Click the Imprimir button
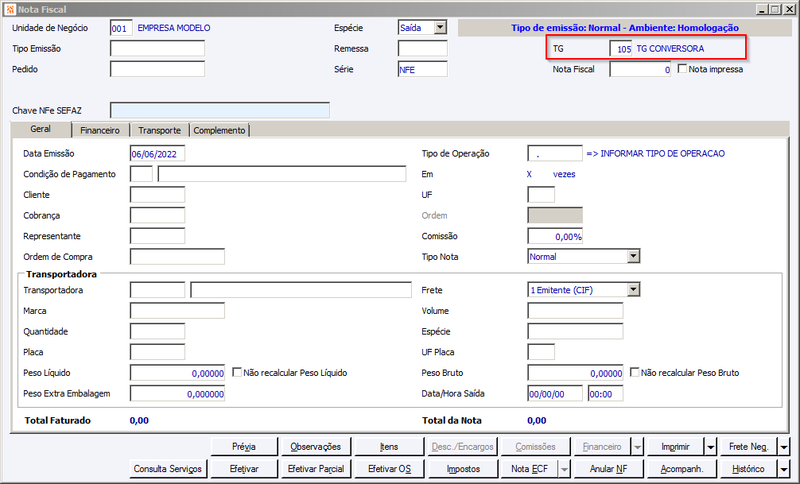800x484 pixels. click(x=676, y=447)
